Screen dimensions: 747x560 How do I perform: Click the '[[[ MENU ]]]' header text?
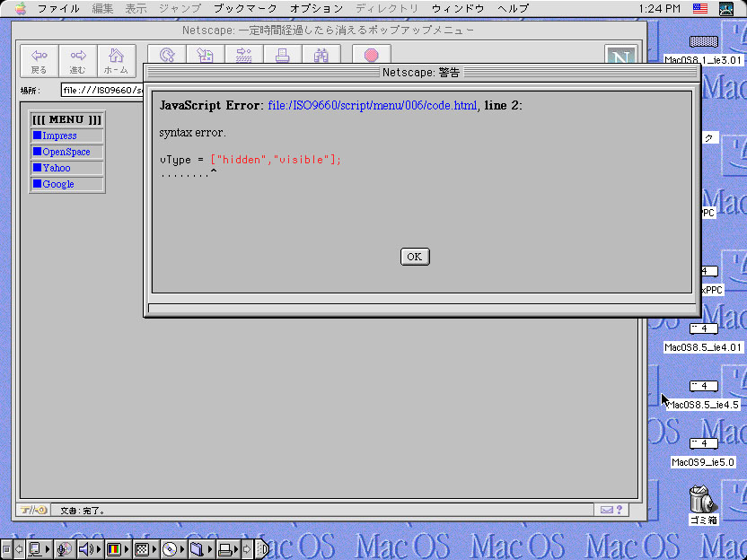click(x=66, y=119)
